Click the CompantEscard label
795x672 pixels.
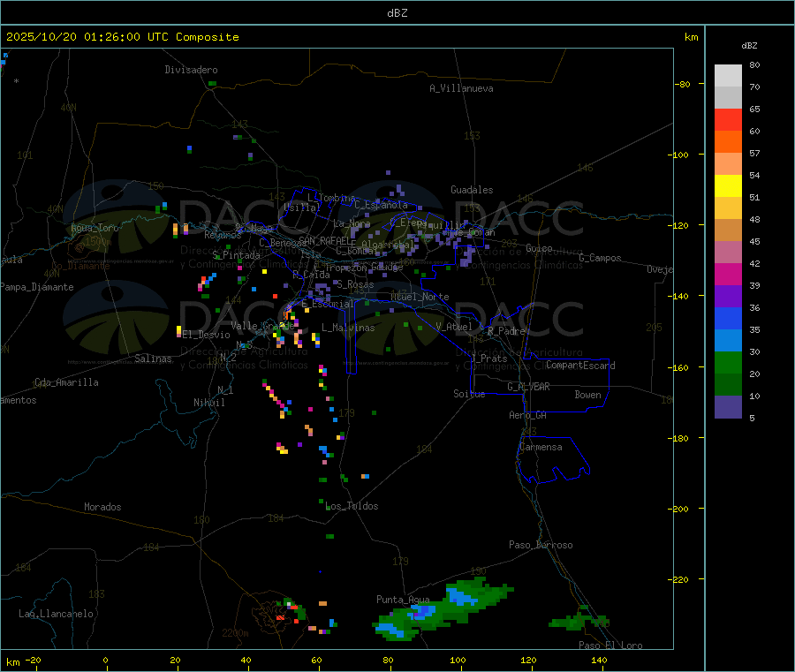pos(580,365)
